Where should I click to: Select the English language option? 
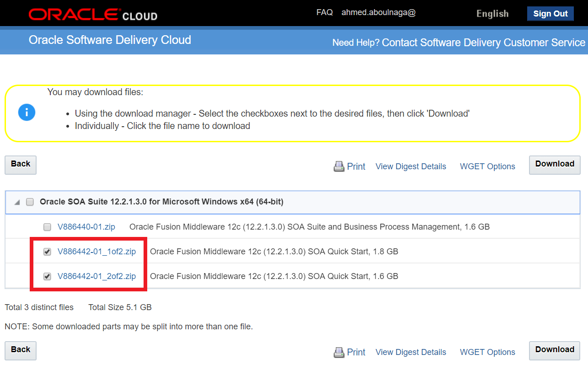pos(492,14)
